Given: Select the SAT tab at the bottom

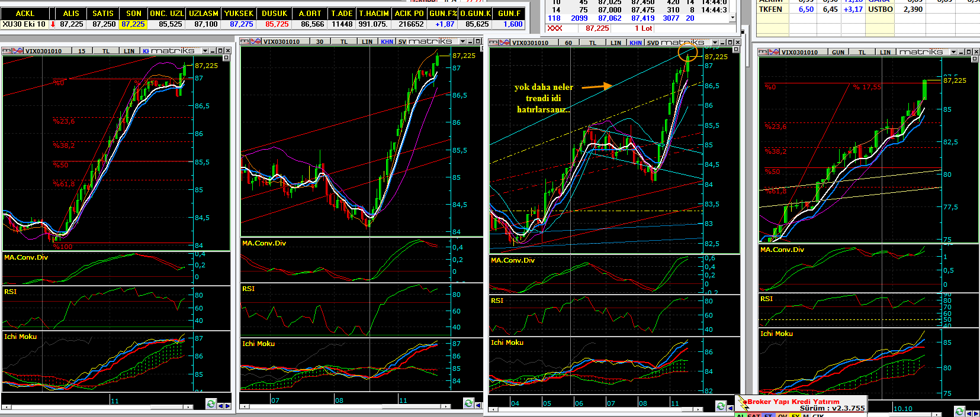Looking at the screenshot, I should click(x=753, y=415).
